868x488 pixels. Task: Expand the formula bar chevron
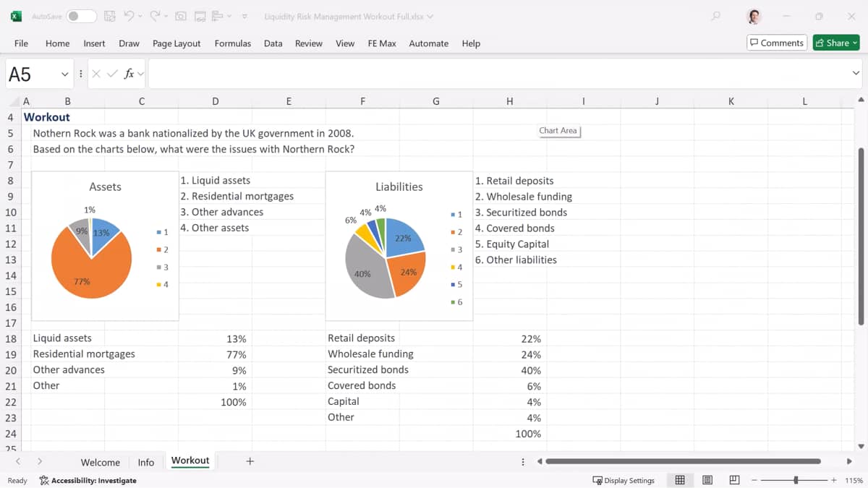[856, 73]
